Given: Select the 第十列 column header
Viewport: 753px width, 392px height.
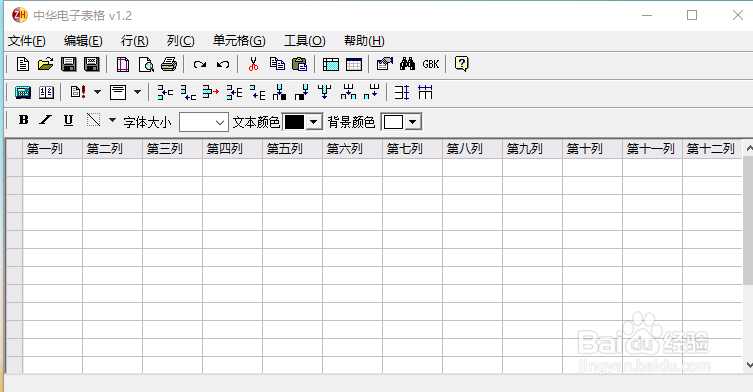Looking at the screenshot, I should tap(593, 149).
